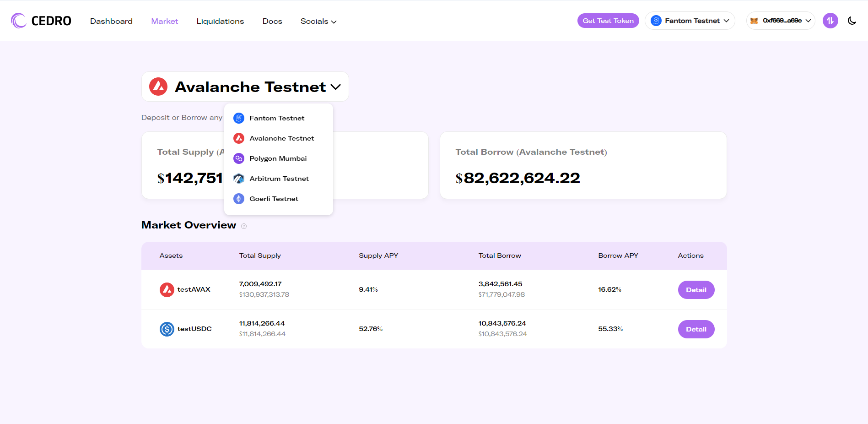Screen dimensions: 868x424
Task: Click the MetaMask fox wallet icon
Action: [x=754, y=21]
